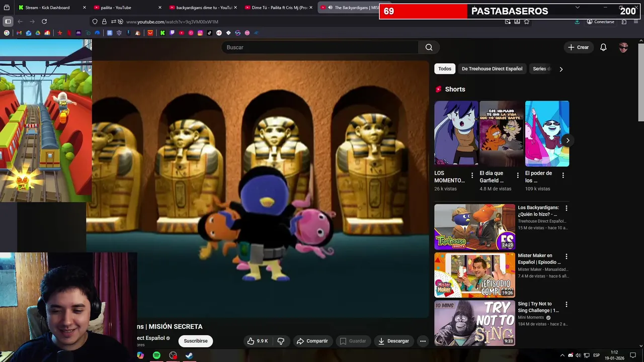
Task: Select De Treehouse Direct Español chip
Action: click(492, 69)
